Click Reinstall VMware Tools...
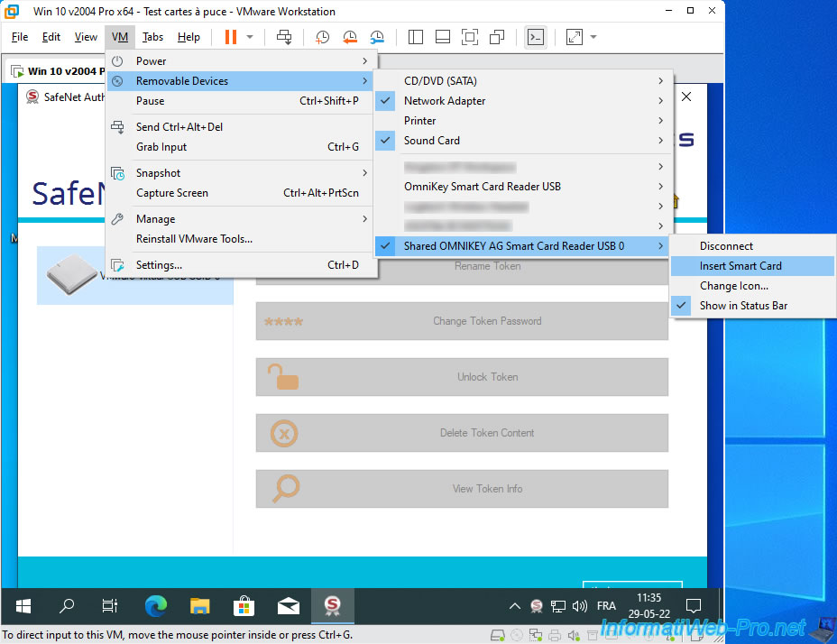The image size is (837, 644). [x=242, y=239]
